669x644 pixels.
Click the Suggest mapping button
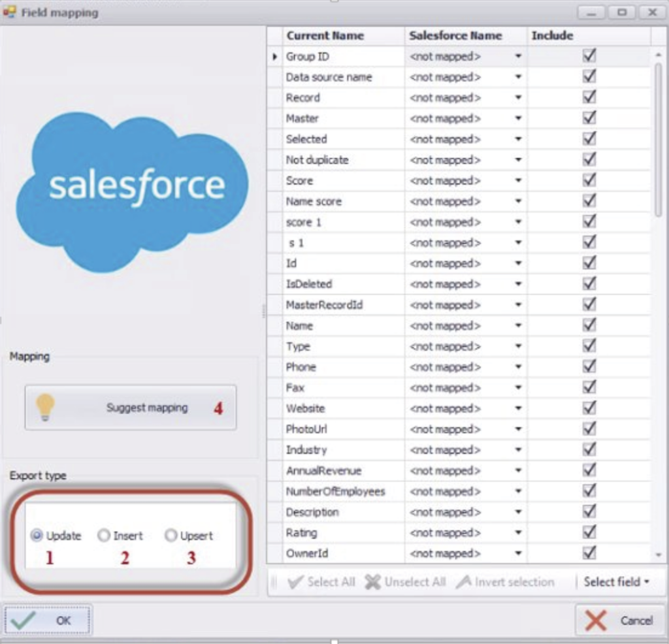click(x=131, y=408)
